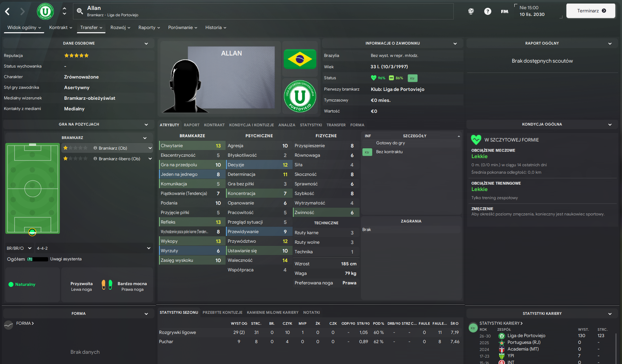The height and width of the screenshot is (364, 622).
Task: Click the Brazil flag icon
Action: (x=300, y=59)
